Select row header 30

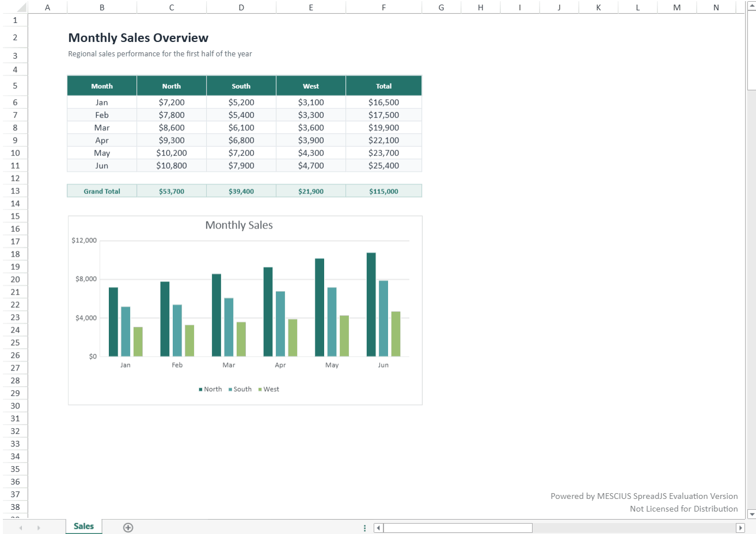(15, 406)
